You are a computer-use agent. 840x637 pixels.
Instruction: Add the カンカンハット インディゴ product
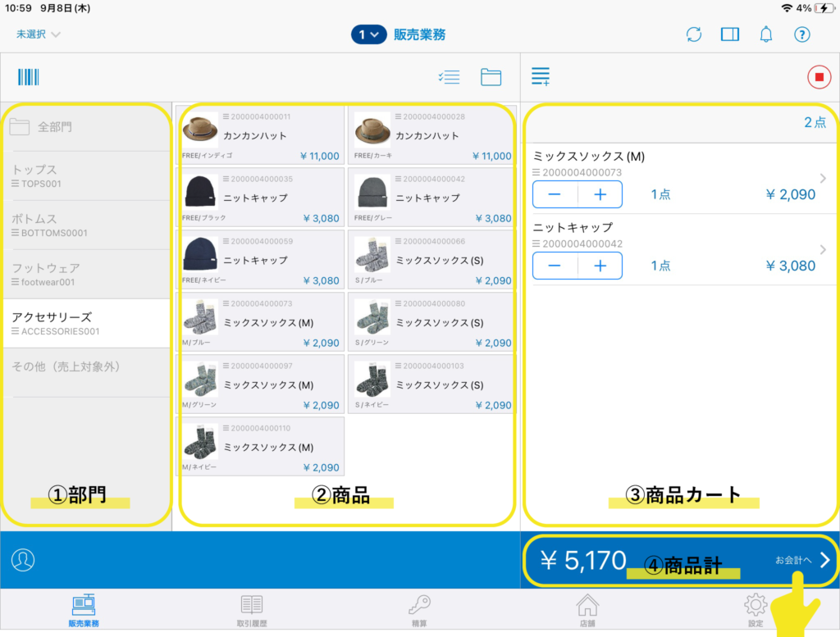point(261,135)
